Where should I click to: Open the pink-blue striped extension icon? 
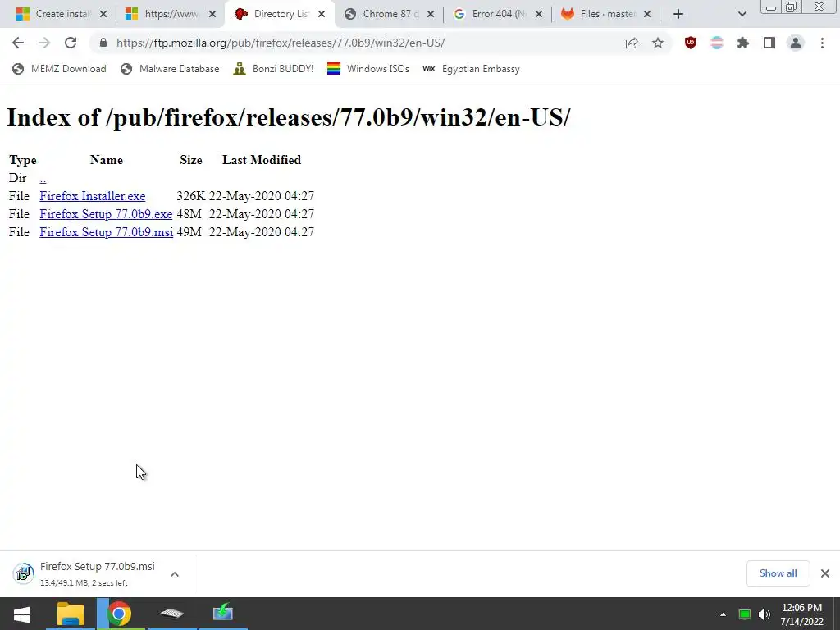pos(717,43)
